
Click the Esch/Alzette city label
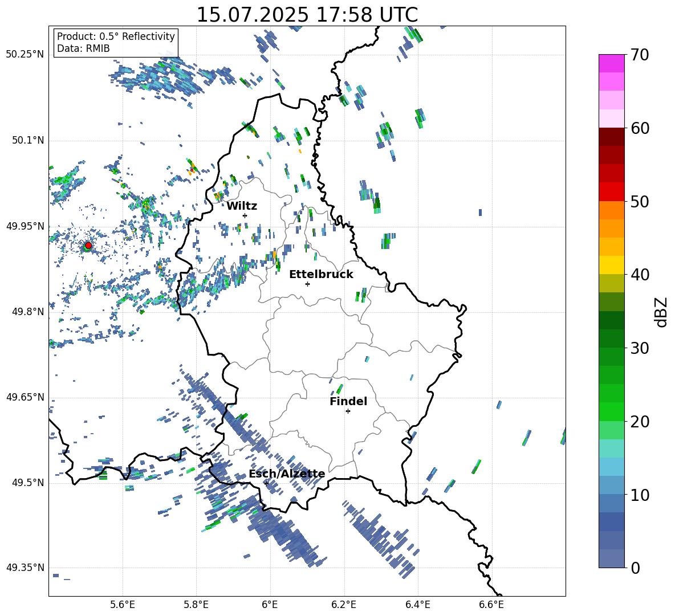pos(287,474)
